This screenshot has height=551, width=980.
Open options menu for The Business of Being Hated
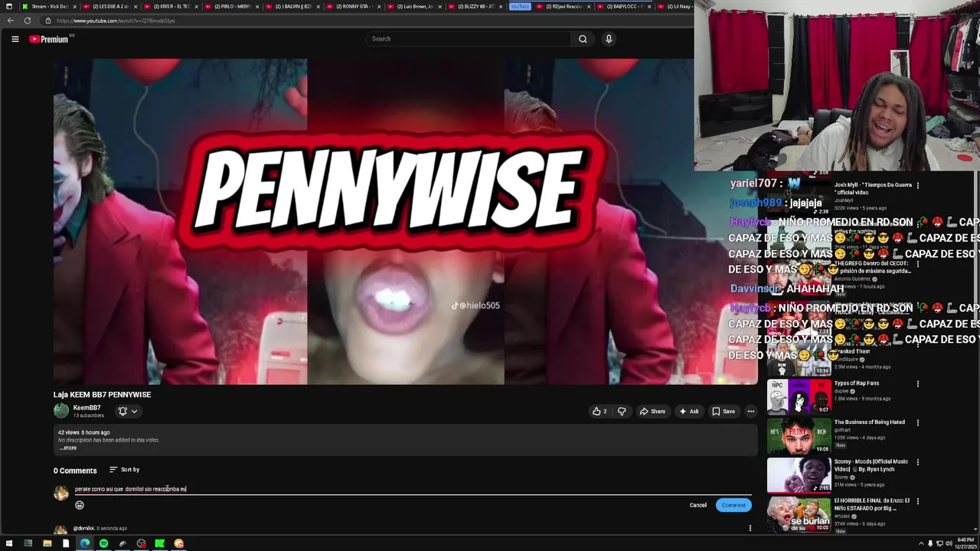tap(918, 422)
